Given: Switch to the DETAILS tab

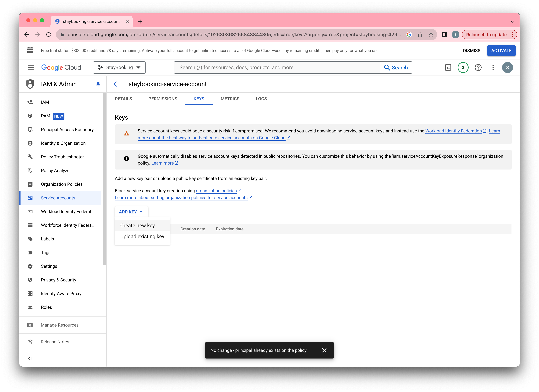Looking at the screenshot, I should (x=123, y=99).
